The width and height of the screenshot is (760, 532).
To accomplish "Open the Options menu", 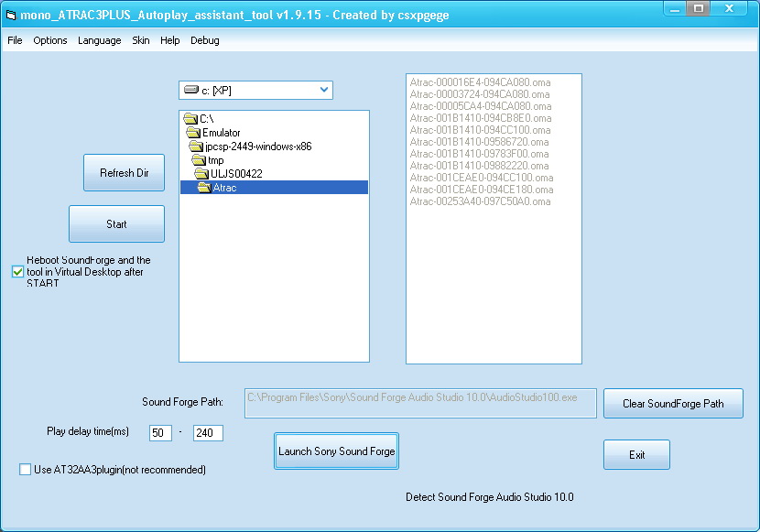I will click(x=50, y=40).
